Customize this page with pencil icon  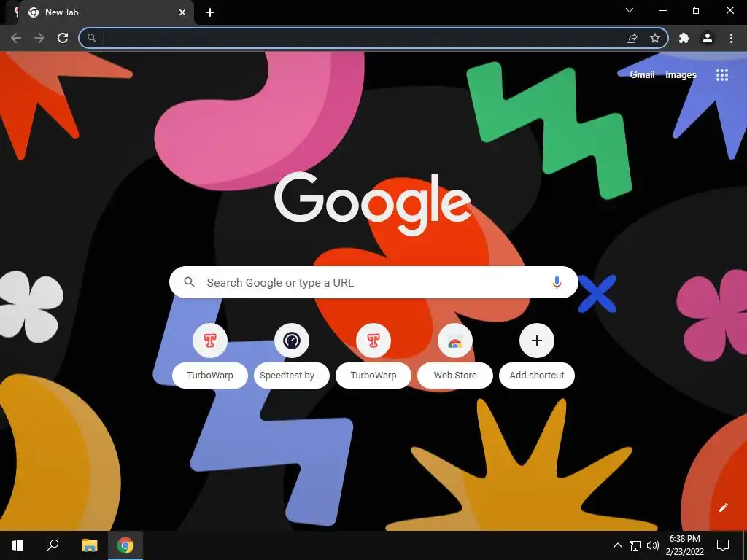click(x=723, y=507)
